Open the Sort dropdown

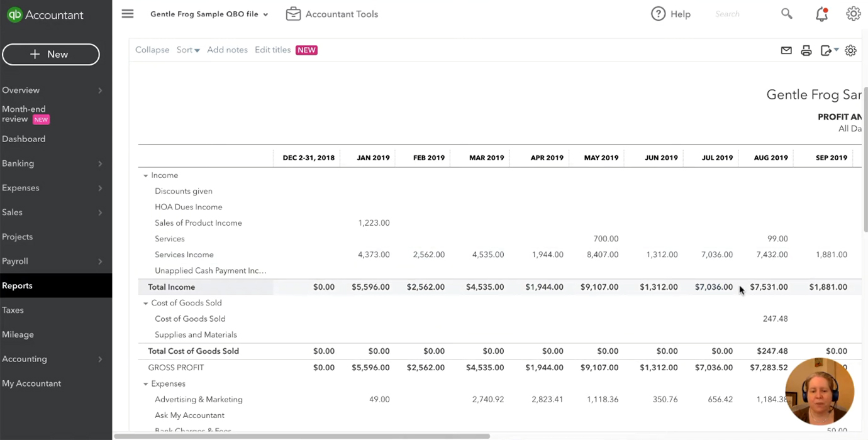(187, 50)
